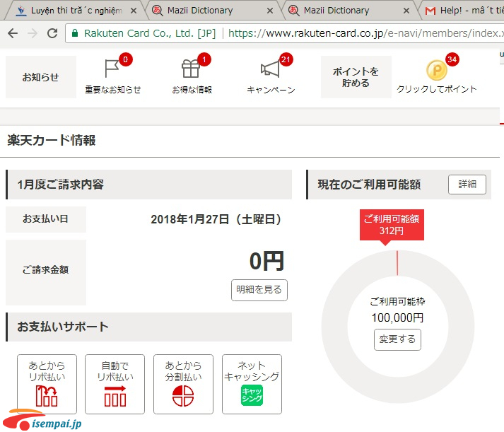The image size is (504, 432).
Task: Click the green secure padlock icon
Action: point(75,33)
